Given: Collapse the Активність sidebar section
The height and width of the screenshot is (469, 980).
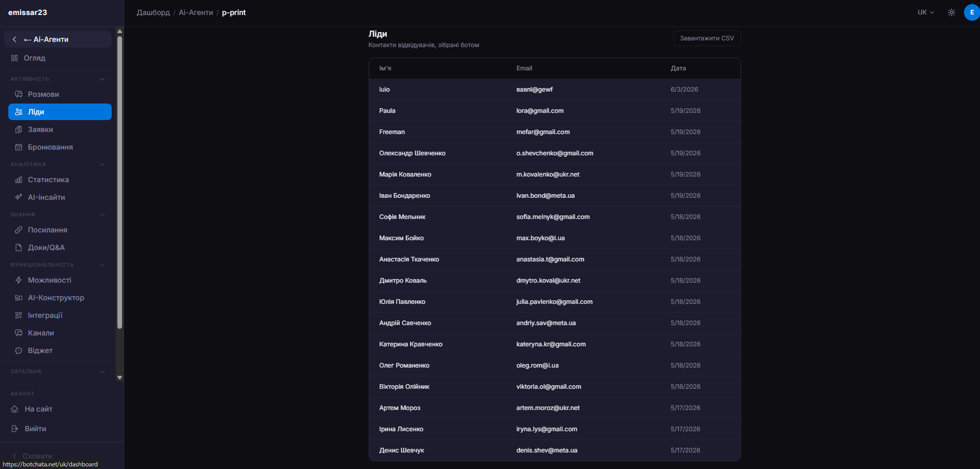Looking at the screenshot, I should point(102,79).
